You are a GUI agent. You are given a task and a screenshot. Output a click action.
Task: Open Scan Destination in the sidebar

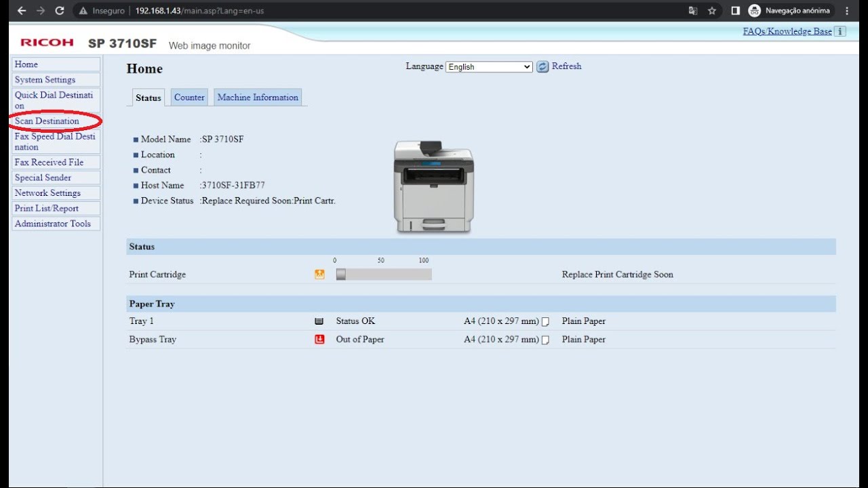[x=57, y=121]
